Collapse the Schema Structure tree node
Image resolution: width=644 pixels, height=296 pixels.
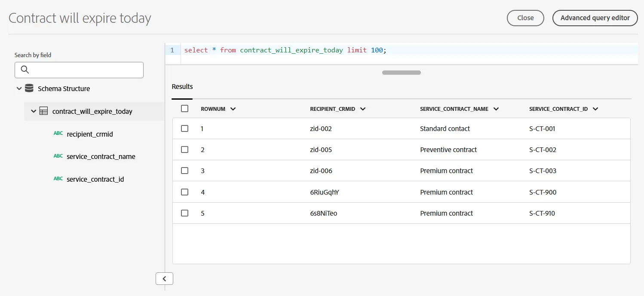(19, 88)
